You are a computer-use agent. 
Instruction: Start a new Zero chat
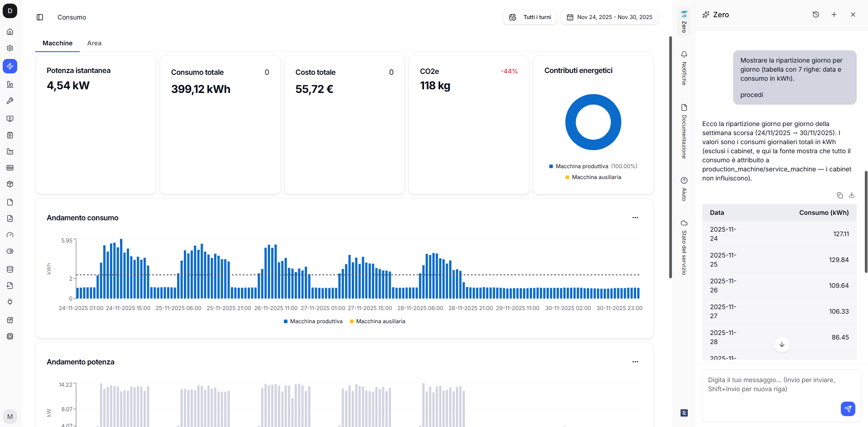834,15
